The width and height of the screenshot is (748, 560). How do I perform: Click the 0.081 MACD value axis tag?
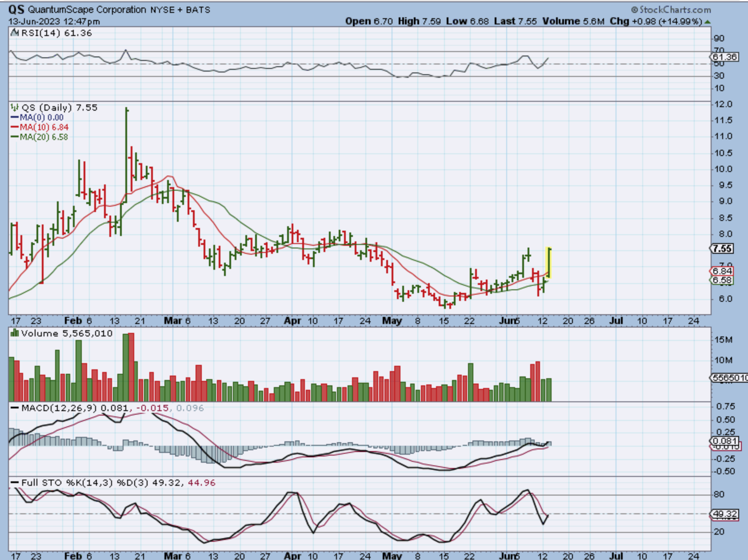pyautogui.click(x=724, y=441)
